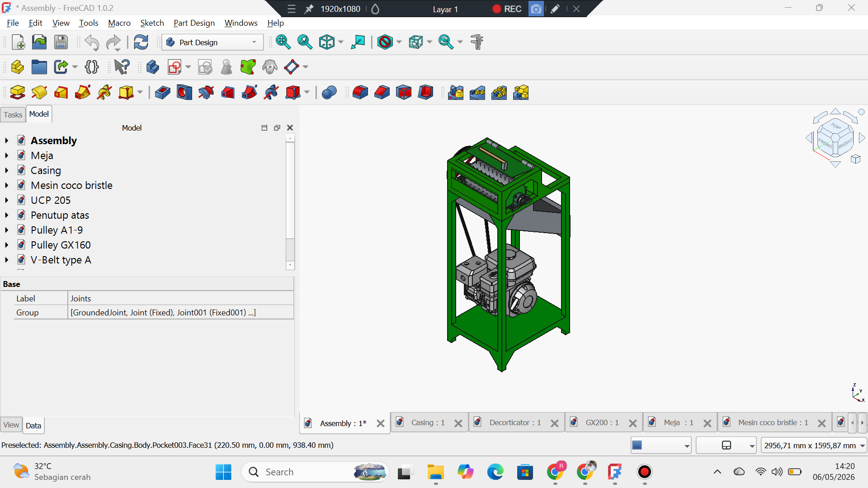
Task: Select the Groove tool
Action: point(206,93)
